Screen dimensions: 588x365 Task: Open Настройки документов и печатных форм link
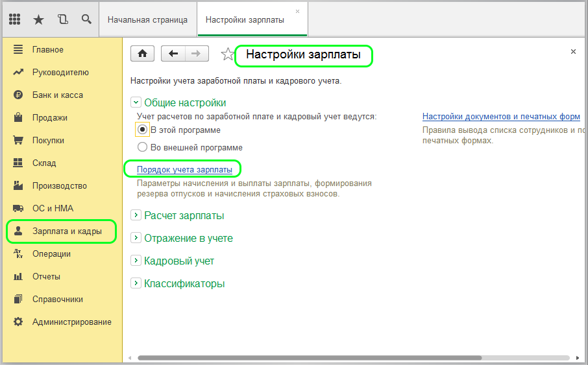(x=500, y=117)
